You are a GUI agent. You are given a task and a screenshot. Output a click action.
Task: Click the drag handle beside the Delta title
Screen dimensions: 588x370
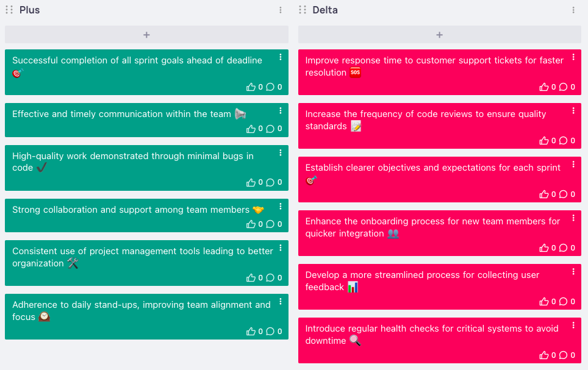pos(301,10)
